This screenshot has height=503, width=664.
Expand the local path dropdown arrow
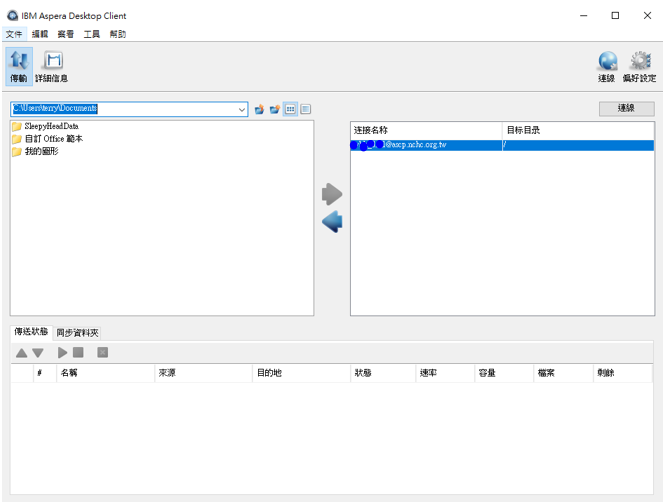tap(242, 109)
